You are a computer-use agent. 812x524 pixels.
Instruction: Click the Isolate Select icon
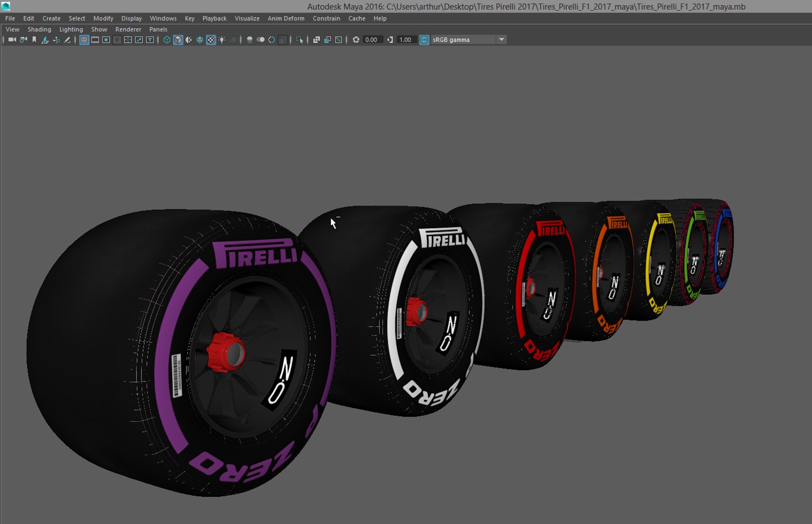coord(299,40)
